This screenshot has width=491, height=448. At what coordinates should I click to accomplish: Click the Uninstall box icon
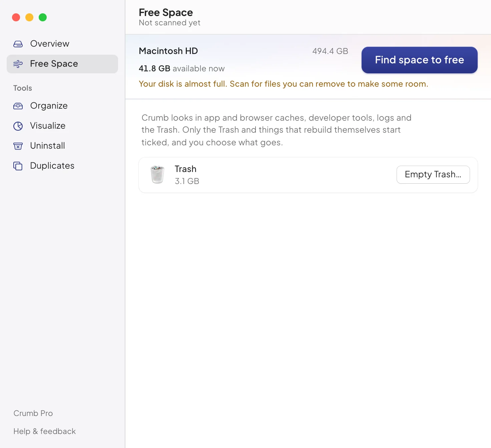18,146
